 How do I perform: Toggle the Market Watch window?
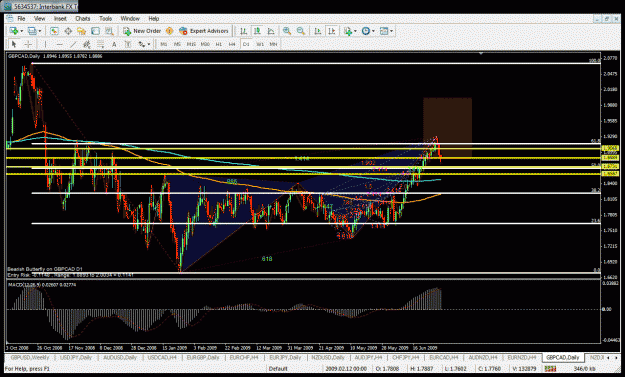click(x=54, y=31)
